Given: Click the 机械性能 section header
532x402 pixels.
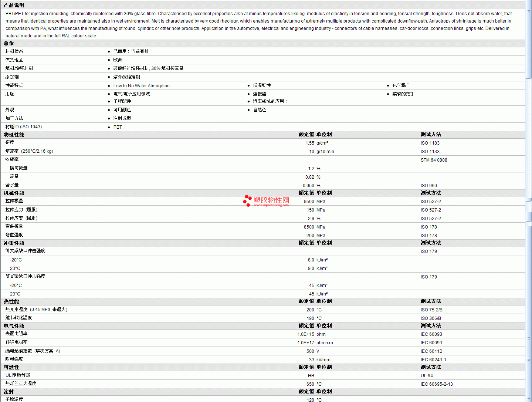Looking at the screenshot, I should pos(14,193).
